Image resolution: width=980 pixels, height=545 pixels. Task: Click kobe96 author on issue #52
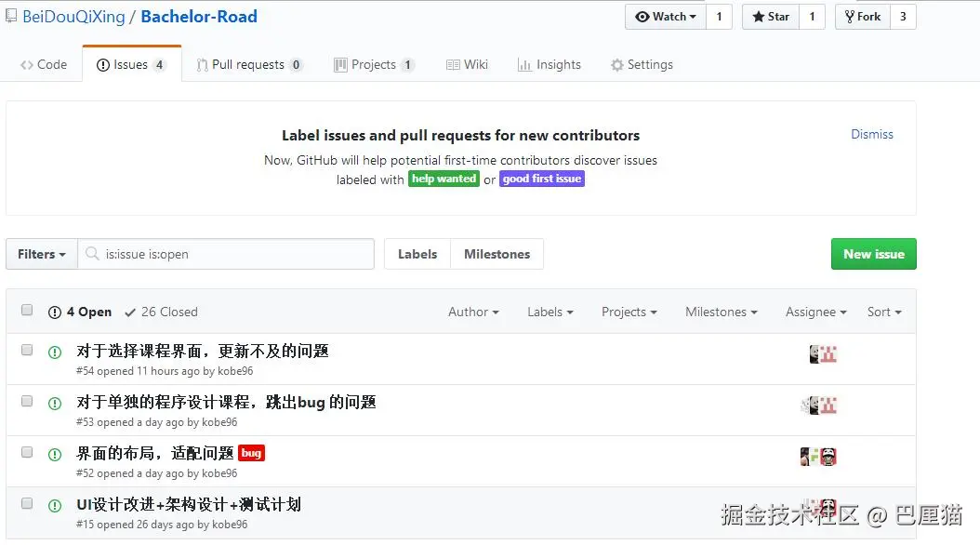tap(219, 473)
